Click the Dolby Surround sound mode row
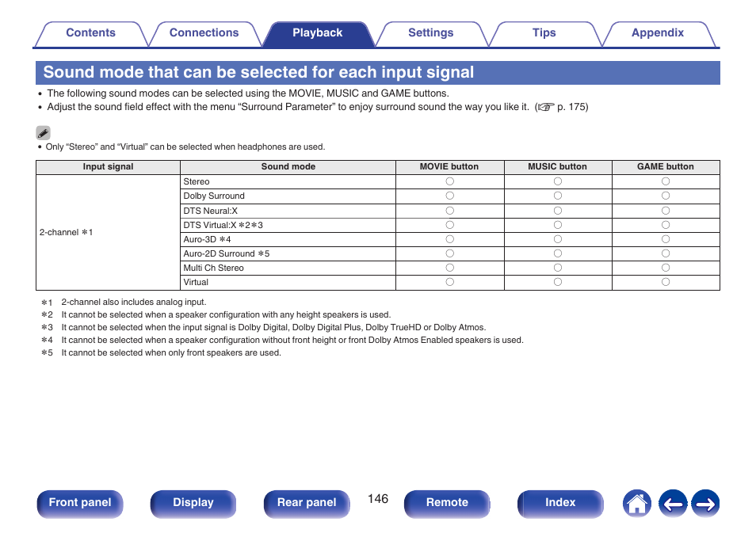The height and width of the screenshot is (533, 756). coord(288,196)
